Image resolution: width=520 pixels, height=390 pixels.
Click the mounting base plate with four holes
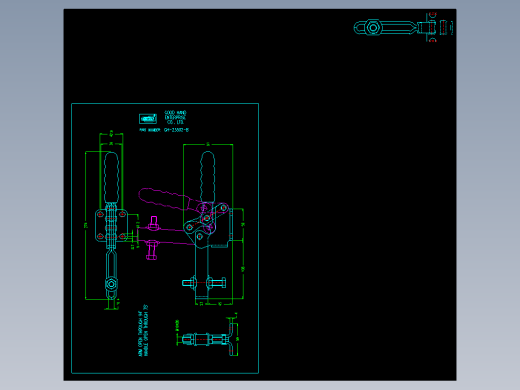tap(111, 225)
